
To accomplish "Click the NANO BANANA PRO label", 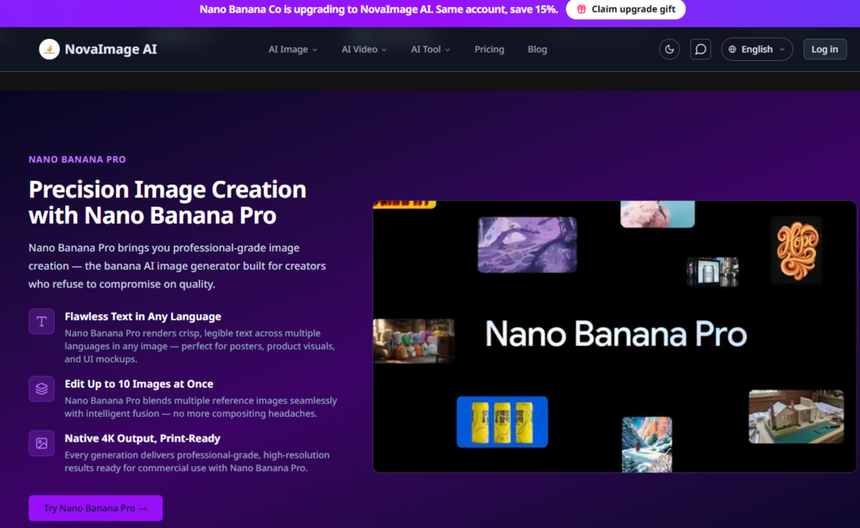I will tap(77, 160).
